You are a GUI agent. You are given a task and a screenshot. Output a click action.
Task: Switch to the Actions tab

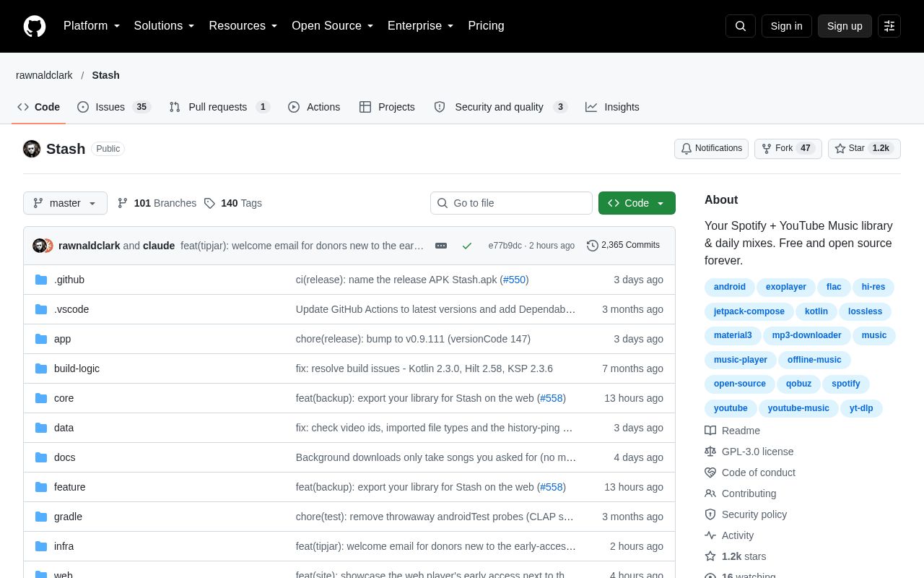coord(314,107)
